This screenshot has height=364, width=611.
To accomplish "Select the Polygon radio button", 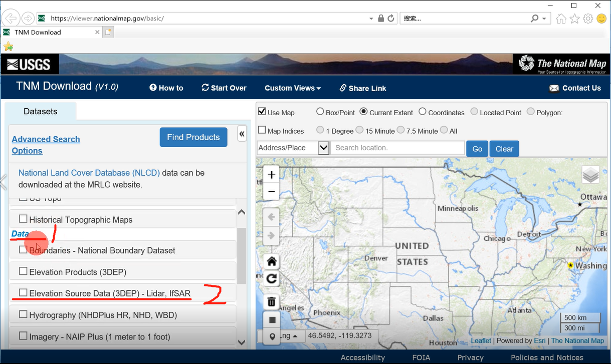I will pos(531,112).
